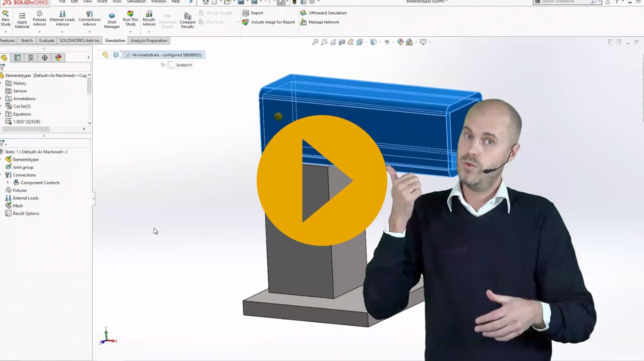Expand the Component Contacts node
Viewport: 644px width, 361px height.
8,183
